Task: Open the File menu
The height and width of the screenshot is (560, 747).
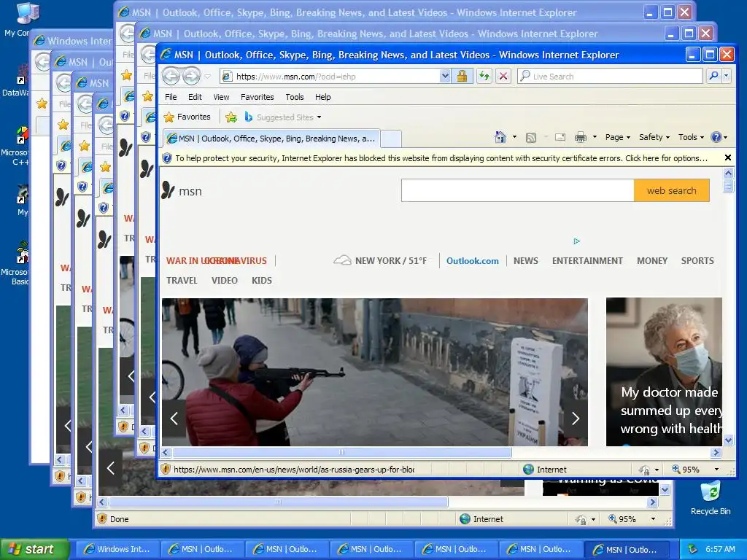Action: (171, 97)
